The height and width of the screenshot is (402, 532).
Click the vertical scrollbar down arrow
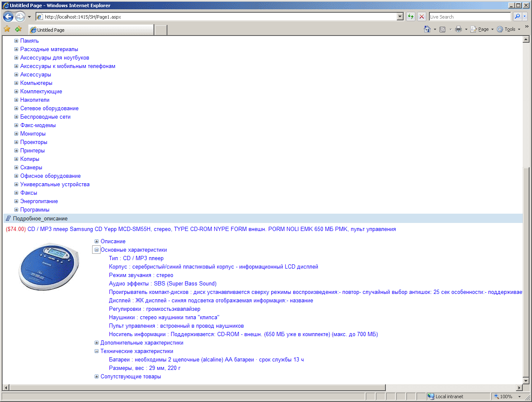pyautogui.click(x=526, y=380)
